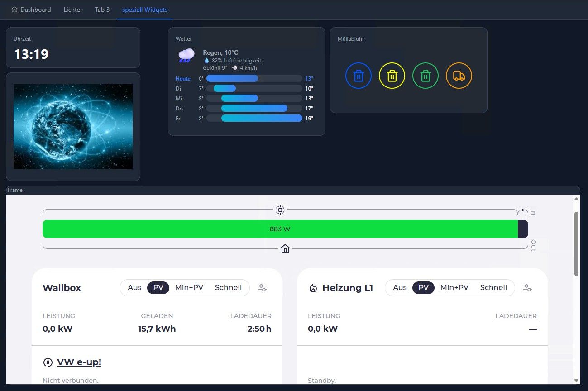
Task: Click the wind icon beside 4 km/h
Action: click(x=235, y=68)
